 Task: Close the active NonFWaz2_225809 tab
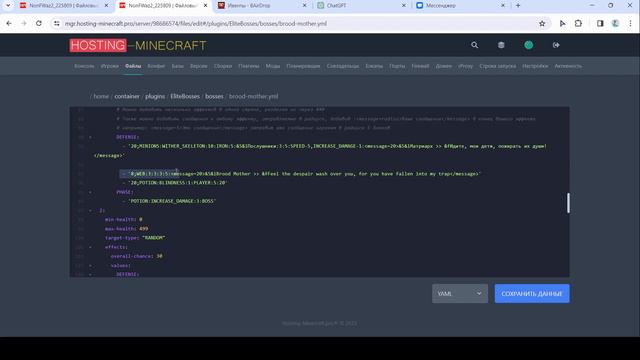tap(205, 6)
